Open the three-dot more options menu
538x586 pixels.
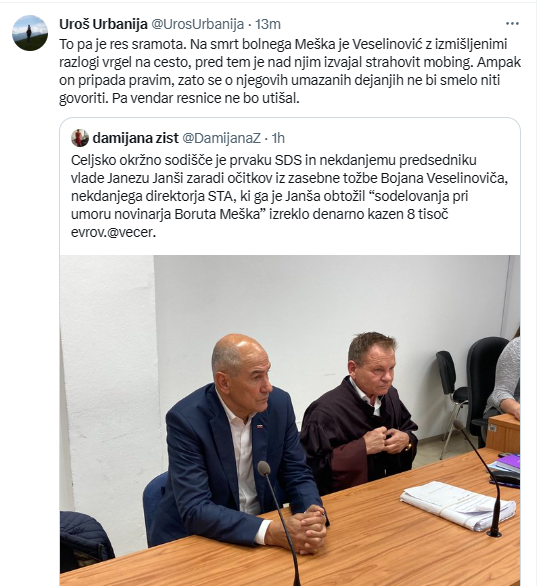(x=512, y=24)
